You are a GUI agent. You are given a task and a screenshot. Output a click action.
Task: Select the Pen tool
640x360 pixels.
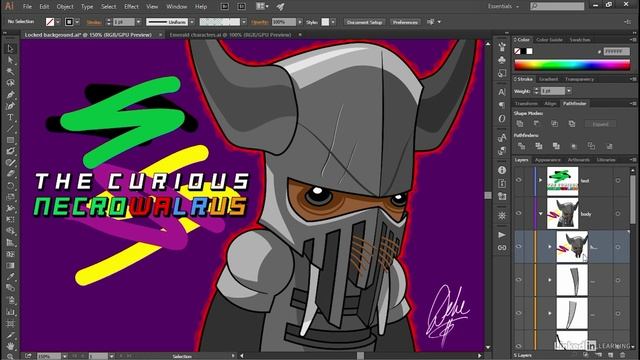click(x=10, y=94)
